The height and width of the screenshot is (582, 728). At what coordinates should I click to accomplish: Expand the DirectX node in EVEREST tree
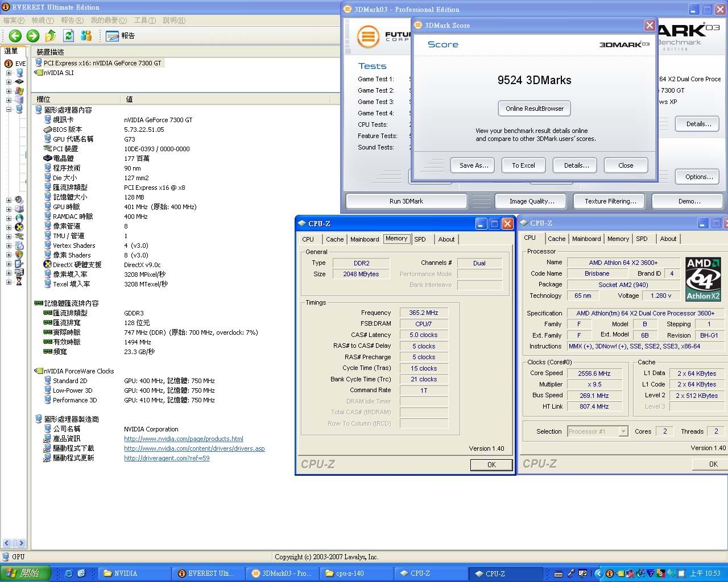click(9, 227)
